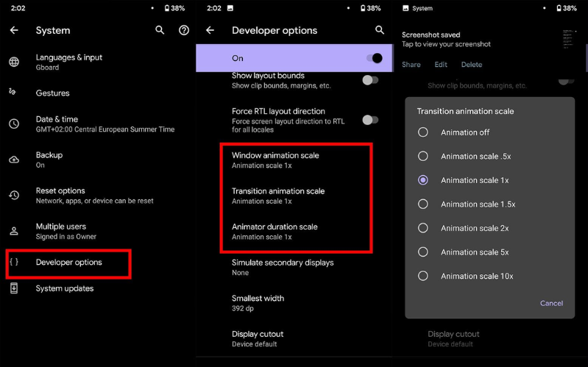Choose Animation scale .5x option
The width and height of the screenshot is (588, 367).
[423, 156]
